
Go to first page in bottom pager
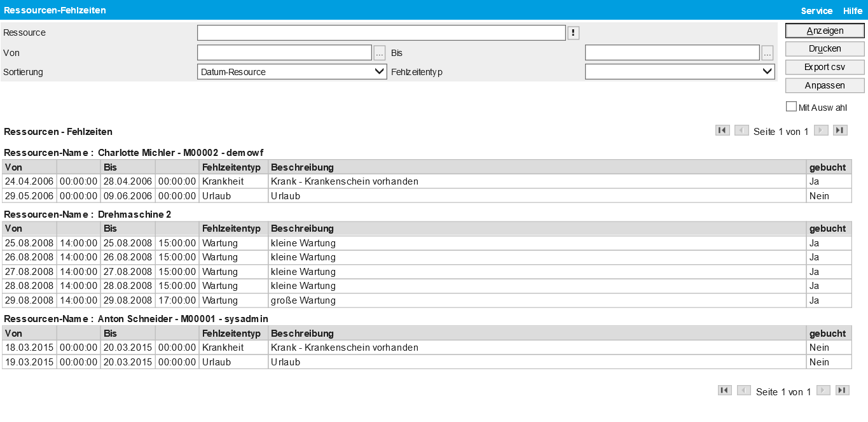(724, 391)
